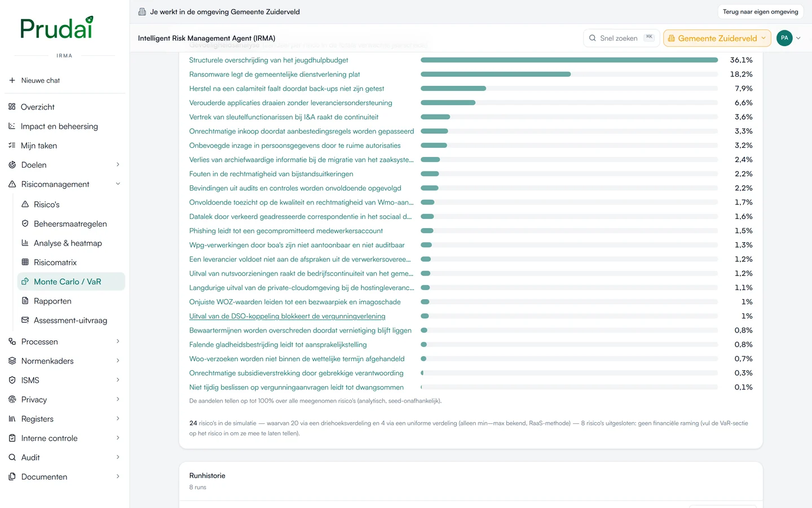The width and height of the screenshot is (812, 508).
Task: Click the Audit magnifier icon
Action: tap(12, 457)
